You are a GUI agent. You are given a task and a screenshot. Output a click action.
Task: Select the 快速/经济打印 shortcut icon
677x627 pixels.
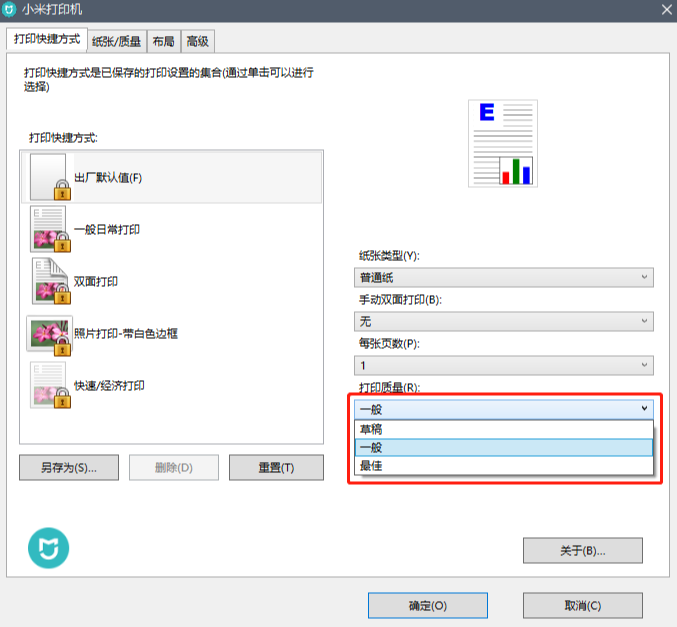coord(50,385)
